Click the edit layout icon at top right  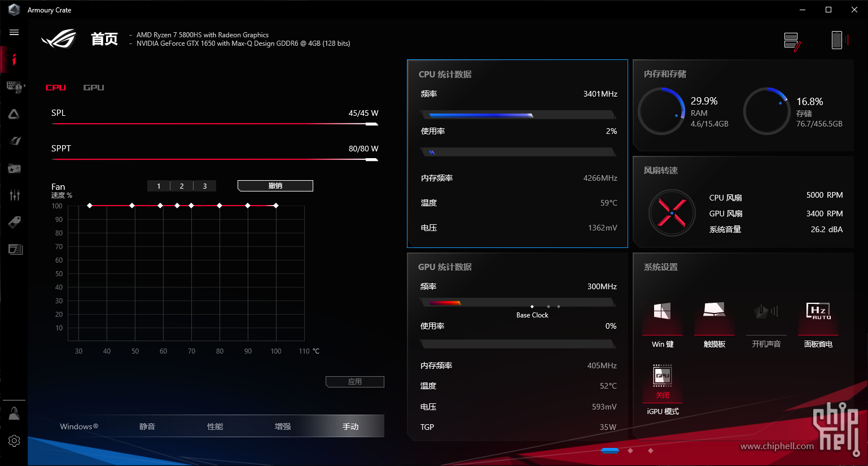pyautogui.click(x=792, y=41)
